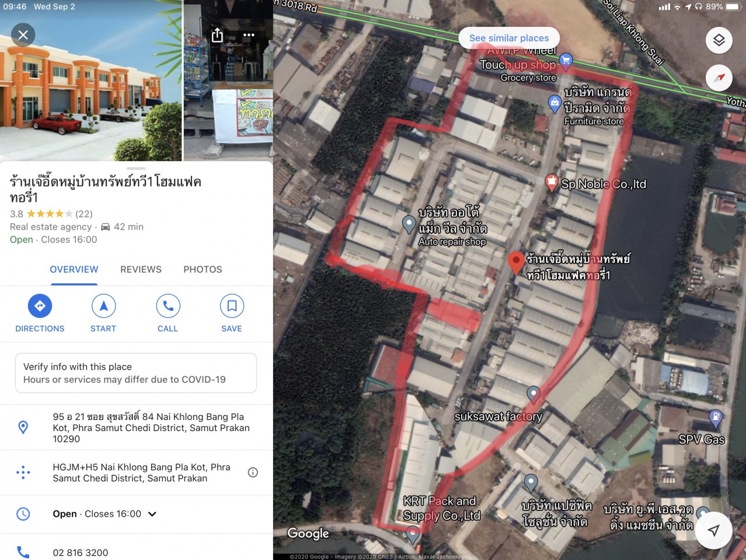Tap the share icon on photo
Screen dimensions: 746x560
pos(217,35)
